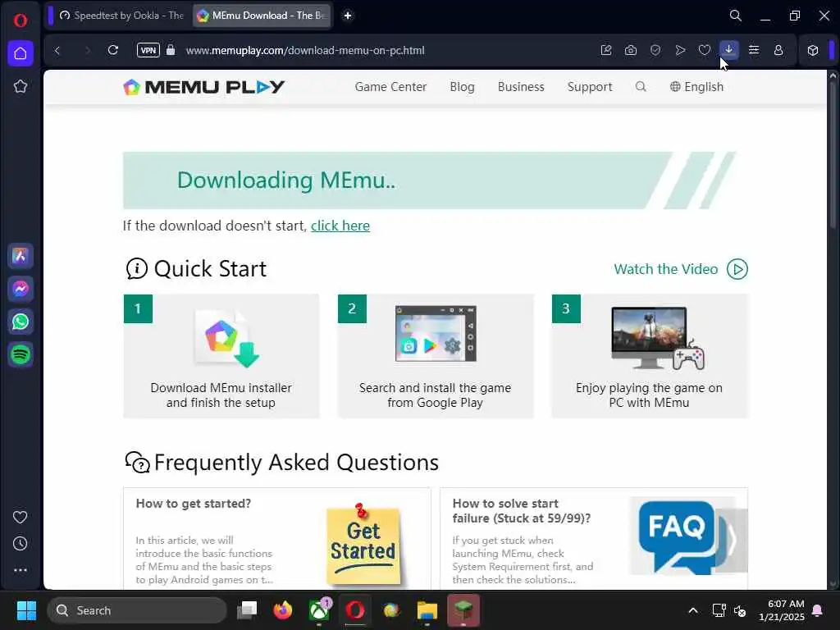The image size is (840, 630).
Task: Select step 3 Enjoy playing card
Action: (x=650, y=356)
